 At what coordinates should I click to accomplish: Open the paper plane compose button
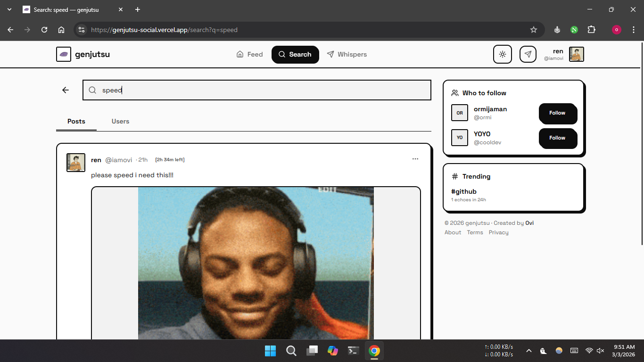pos(528,54)
